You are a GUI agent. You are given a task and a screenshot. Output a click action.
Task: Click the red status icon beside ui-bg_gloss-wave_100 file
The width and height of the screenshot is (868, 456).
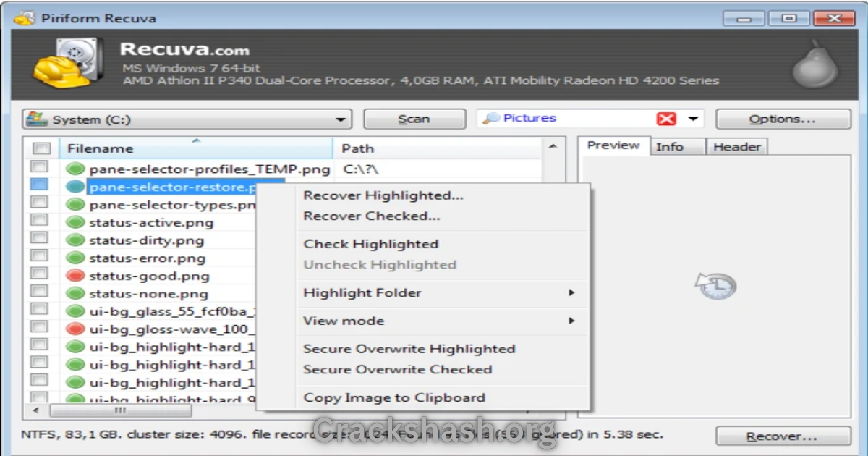pos(75,329)
